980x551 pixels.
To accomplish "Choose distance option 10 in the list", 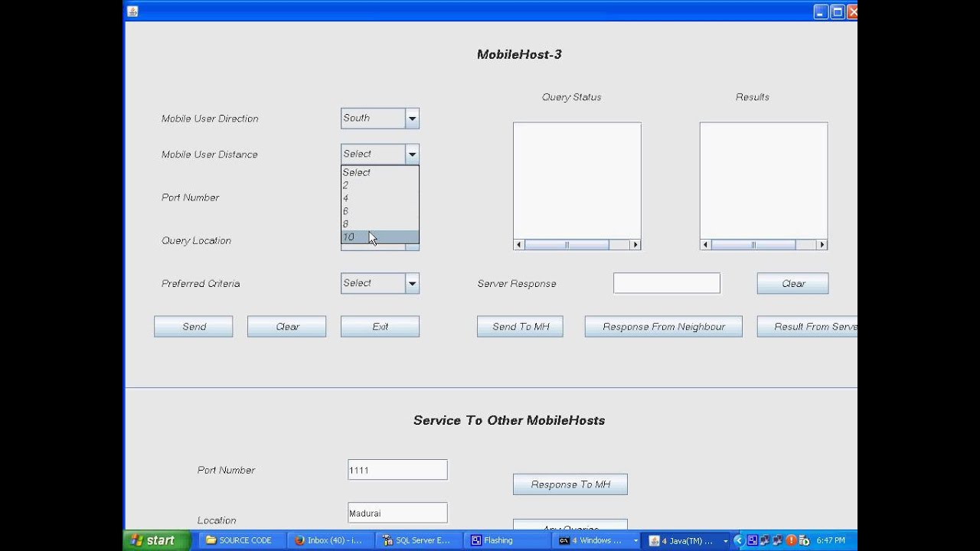I will coord(380,237).
